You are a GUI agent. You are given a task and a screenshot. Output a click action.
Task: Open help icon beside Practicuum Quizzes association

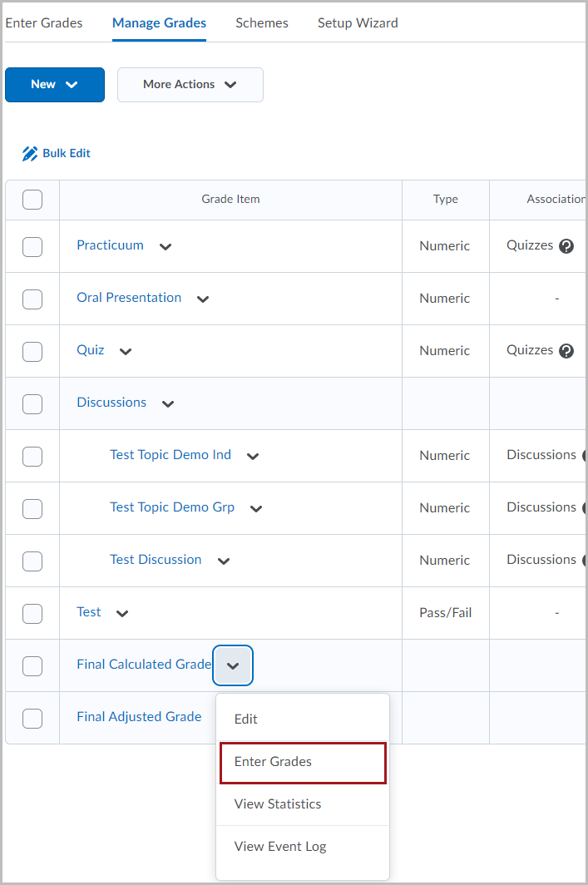[x=566, y=246]
